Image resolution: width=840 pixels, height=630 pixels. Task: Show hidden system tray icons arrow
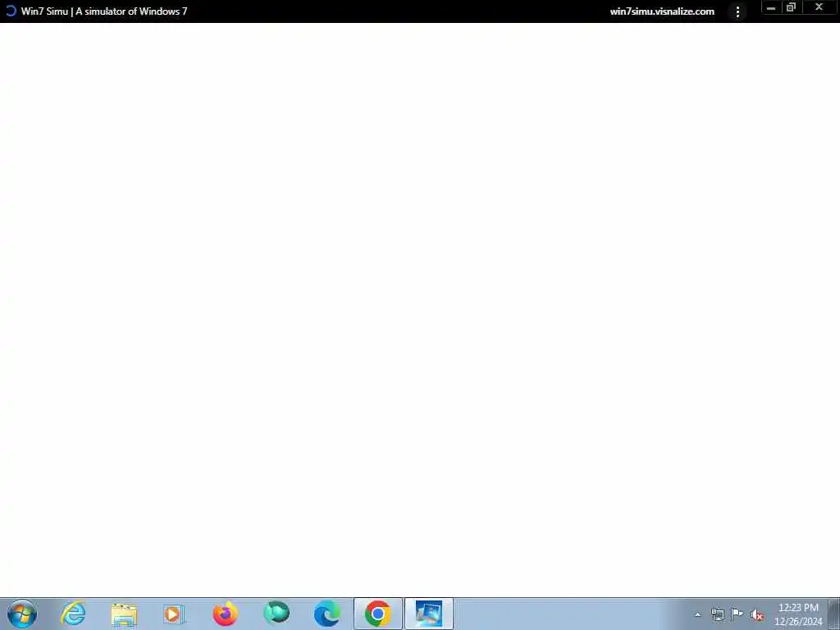[697, 615]
